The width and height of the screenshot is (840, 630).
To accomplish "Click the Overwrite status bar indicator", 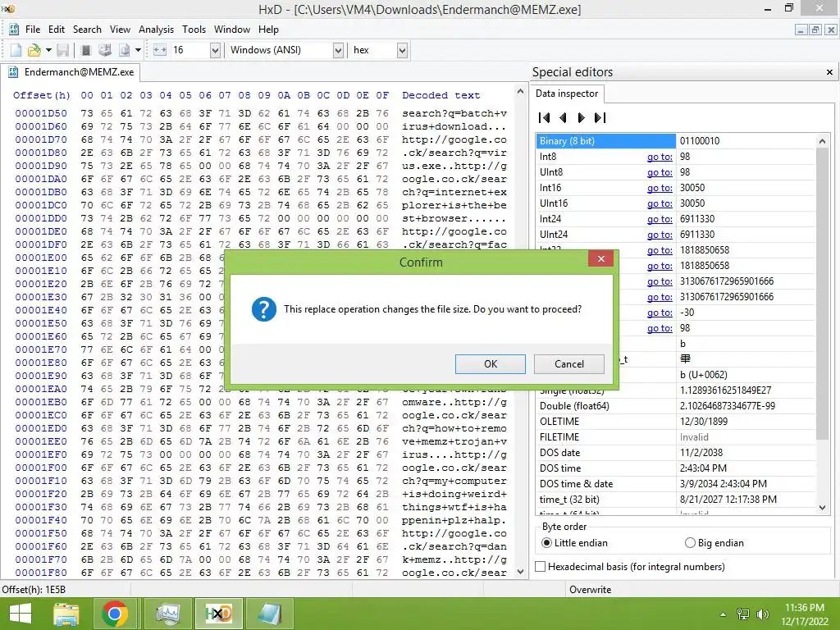I will tap(590, 589).
